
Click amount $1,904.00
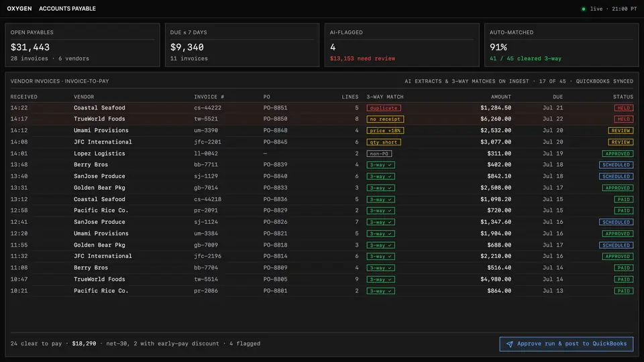[496, 233]
